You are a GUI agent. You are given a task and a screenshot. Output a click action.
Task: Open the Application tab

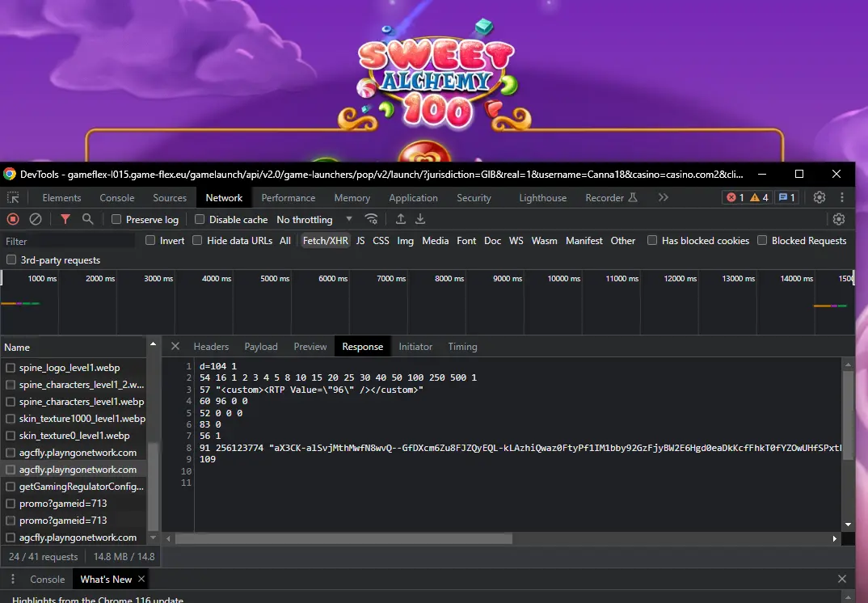tap(413, 198)
